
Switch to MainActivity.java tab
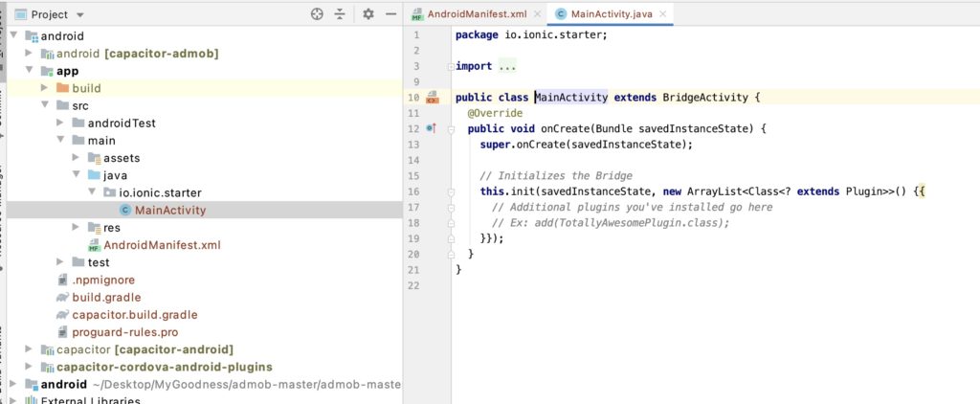pyautogui.click(x=612, y=13)
